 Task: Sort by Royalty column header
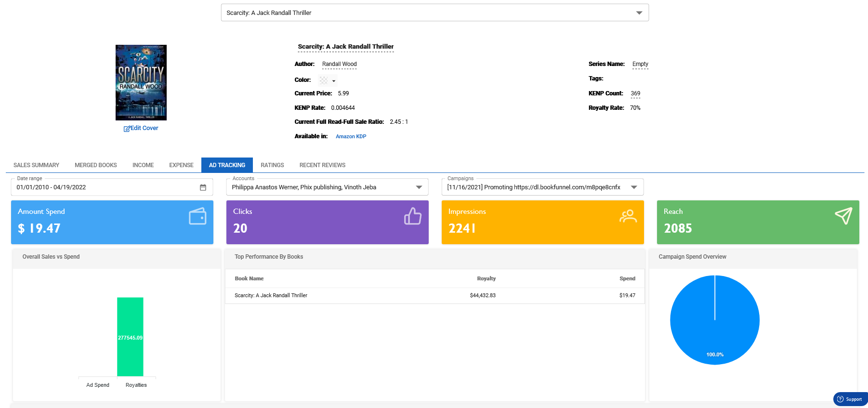[486, 278]
